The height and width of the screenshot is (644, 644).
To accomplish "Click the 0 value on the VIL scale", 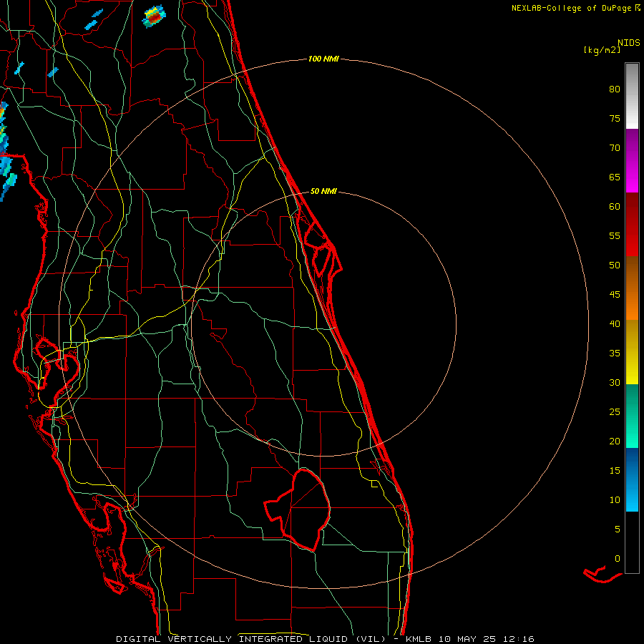I will [x=618, y=559].
